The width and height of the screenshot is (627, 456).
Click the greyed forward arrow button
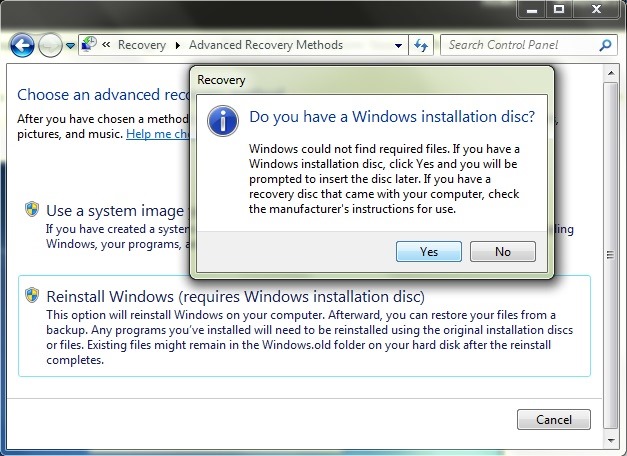[x=50, y=45]
